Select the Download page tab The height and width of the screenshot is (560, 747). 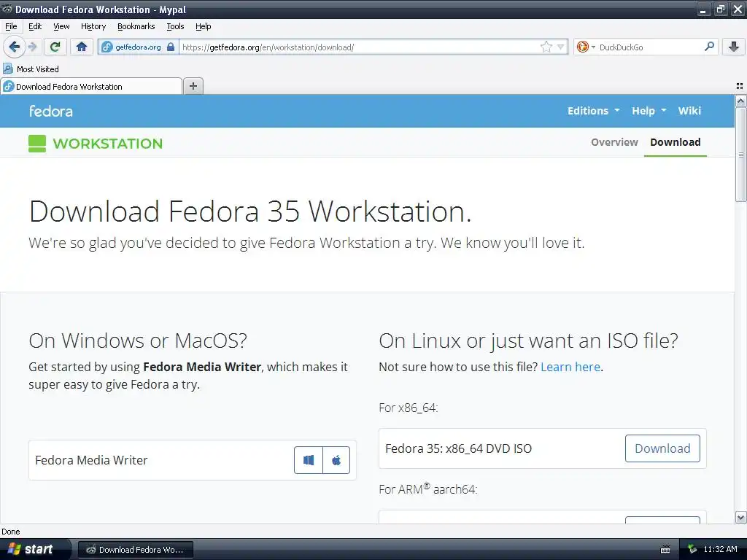coord(675,142)
